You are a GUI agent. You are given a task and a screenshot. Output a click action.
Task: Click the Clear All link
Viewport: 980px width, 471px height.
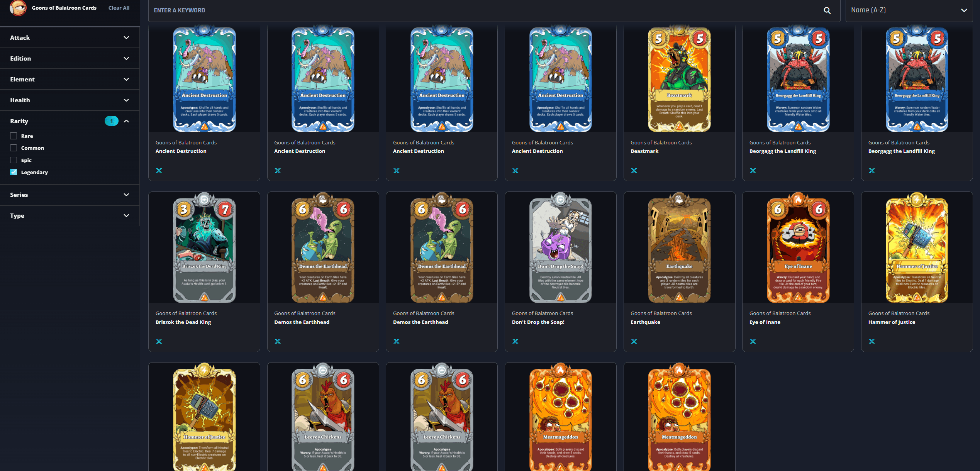pyautogui.click(x=119, y=8)
